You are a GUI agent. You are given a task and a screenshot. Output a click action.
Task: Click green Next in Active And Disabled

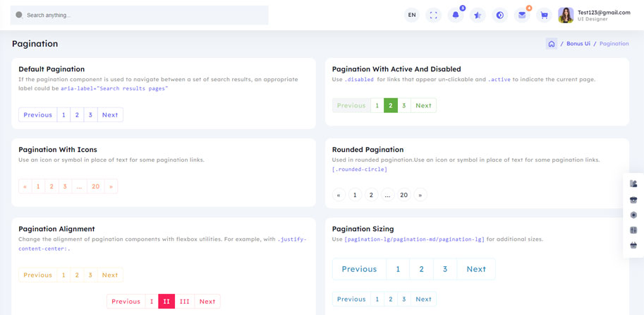point(423,105)
